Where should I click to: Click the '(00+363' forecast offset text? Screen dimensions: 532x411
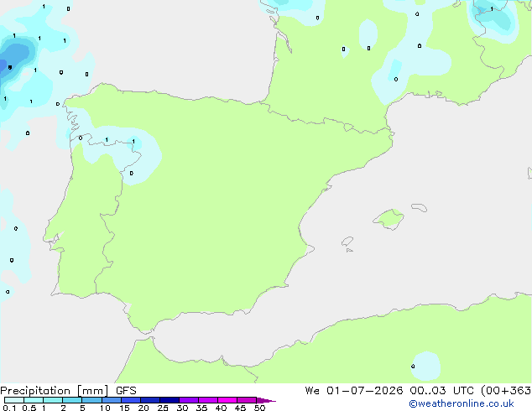click(x=506, y=391)
